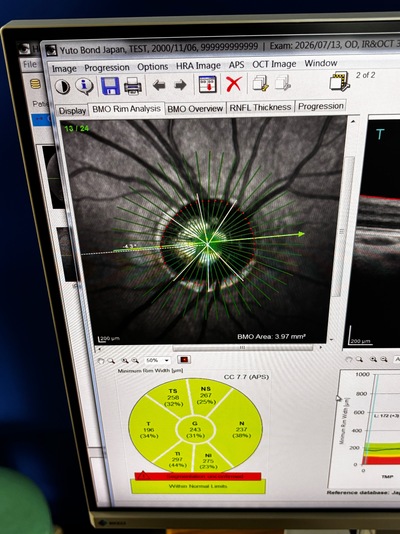The image size is (400, 534).
Task: Click zoom-in magnifier below fundus image
Action: (125, 360)
